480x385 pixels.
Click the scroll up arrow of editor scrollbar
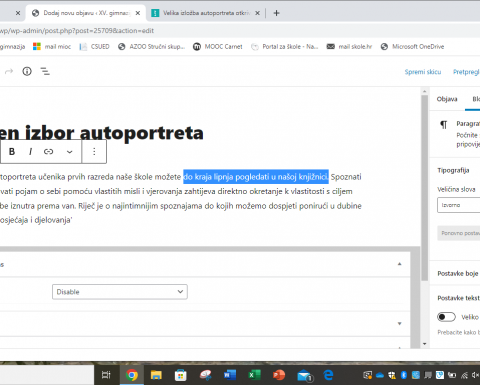point(424,91)
